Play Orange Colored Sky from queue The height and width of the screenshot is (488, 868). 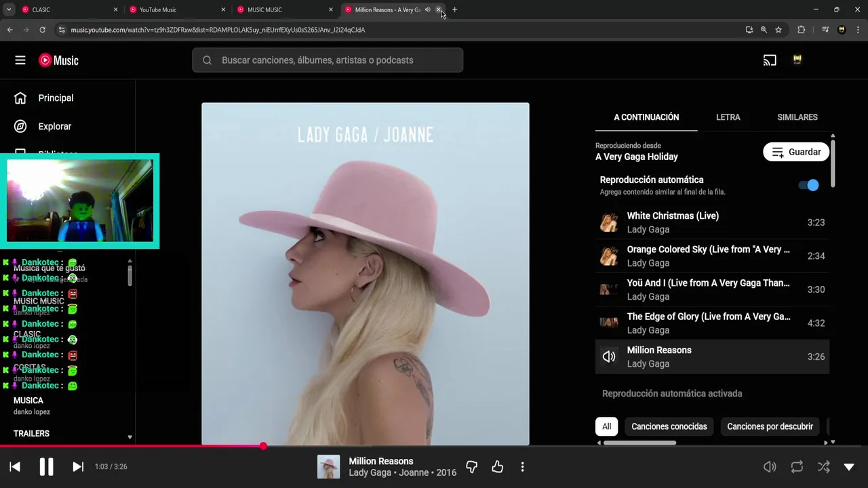pos(712,256)
